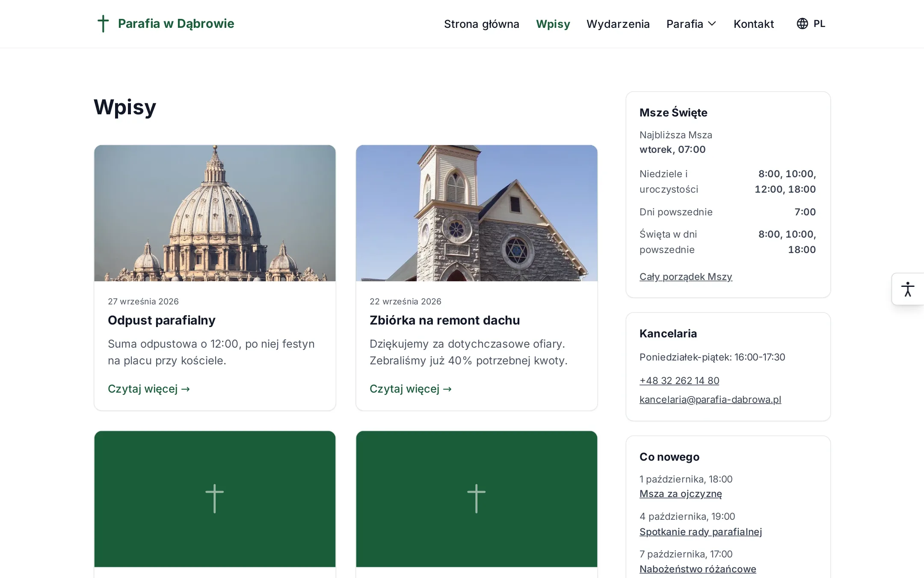Click the Dziękujemy za dotychczasowe ofiary excerpt
Screen dimensions: 924x578
coord(468,352)
